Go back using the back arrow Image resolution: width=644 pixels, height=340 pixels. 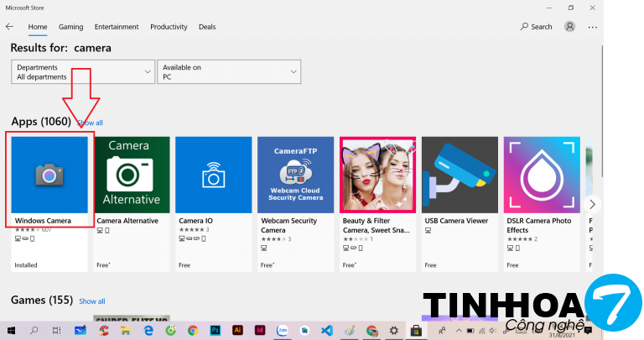(10, 27)
